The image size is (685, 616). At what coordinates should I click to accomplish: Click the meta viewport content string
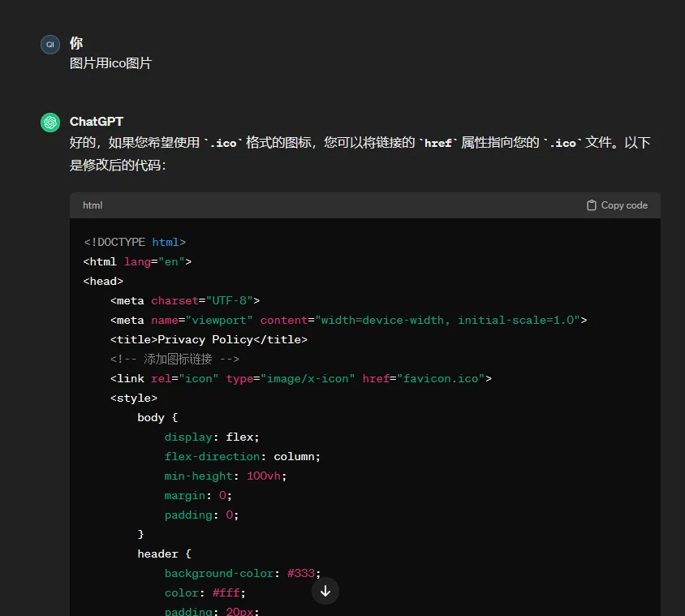click(x=448, y=320)
